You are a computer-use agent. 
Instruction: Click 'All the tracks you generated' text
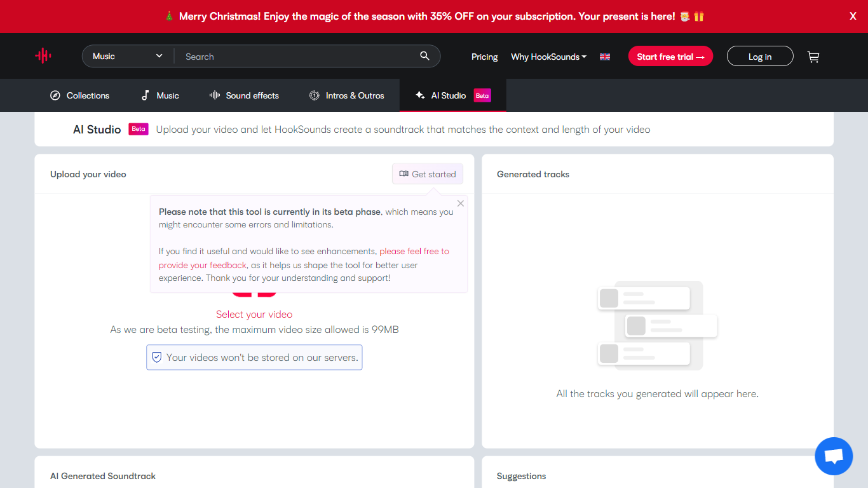(x=658, y=394)
